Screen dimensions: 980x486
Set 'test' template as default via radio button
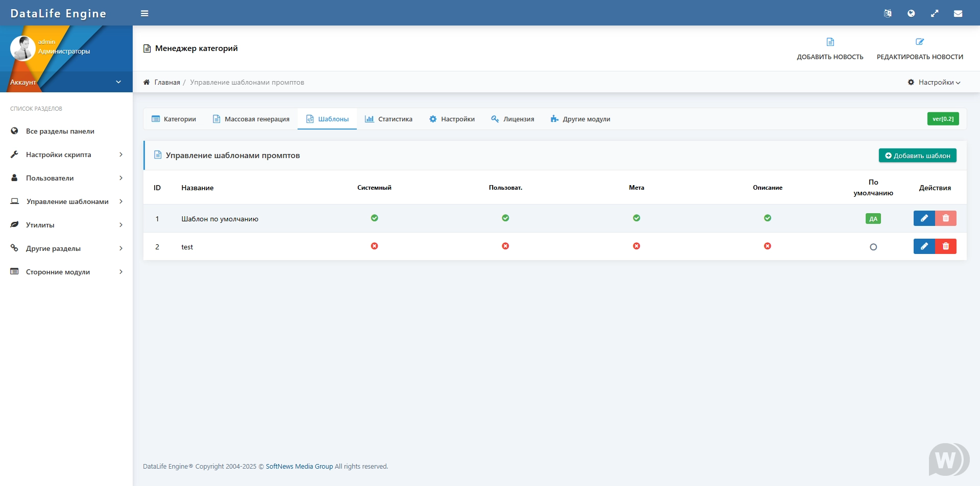click(873, 247)
